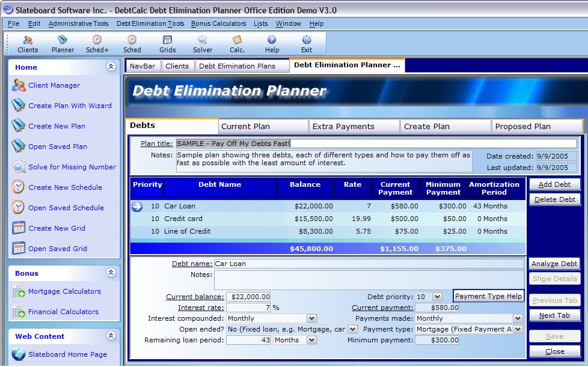The height and width of the screenshot is (367, 588).
Task: Launch the Solver toolbar icon
Action: click(202, 44)
